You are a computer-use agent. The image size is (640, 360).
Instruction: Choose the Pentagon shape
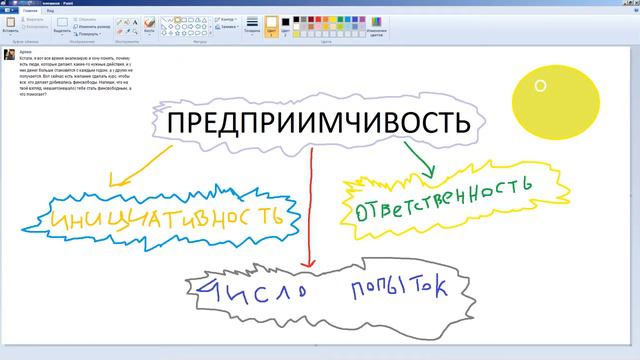178,27
